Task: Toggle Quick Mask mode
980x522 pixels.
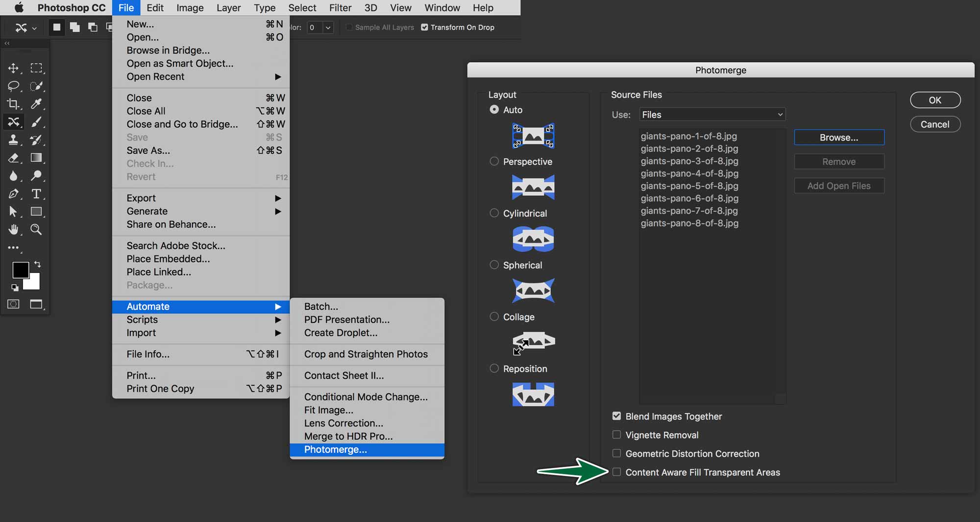Action: (13, 304)
